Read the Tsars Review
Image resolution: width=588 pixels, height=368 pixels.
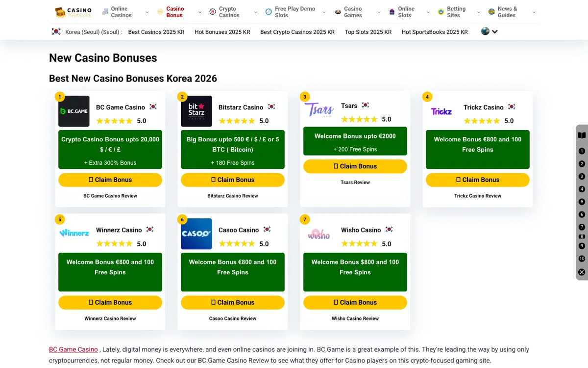(x=355, y=182)
